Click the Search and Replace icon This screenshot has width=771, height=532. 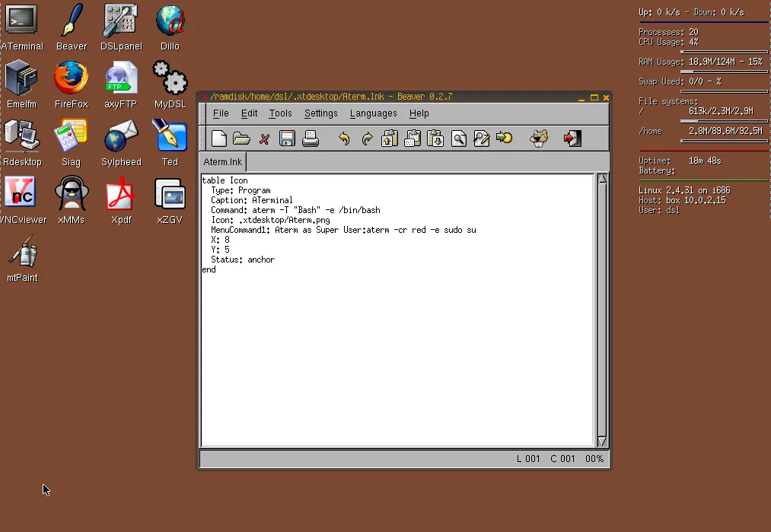click(481, 139)
